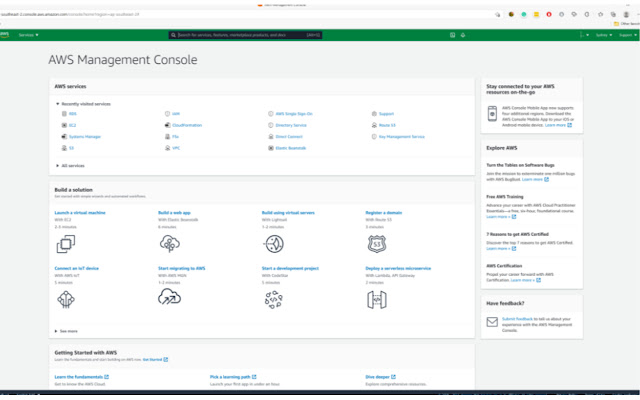Screen dimensions: 640x400
Task: Click Start migrating to AWS link
Action: [x=182, y=269]
